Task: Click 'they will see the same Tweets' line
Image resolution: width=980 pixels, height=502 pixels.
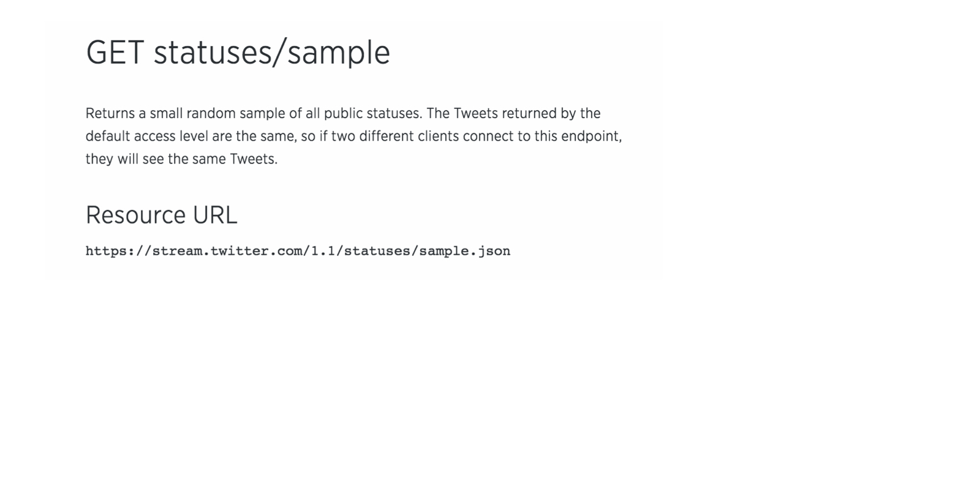Action: pyautogui.click(x=181, y=159)
